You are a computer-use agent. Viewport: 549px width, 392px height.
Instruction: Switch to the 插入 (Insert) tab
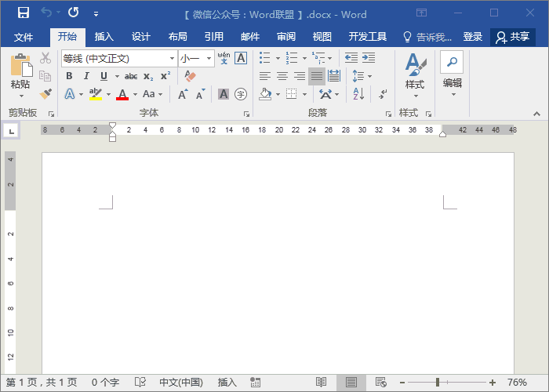tap(104, 37)
